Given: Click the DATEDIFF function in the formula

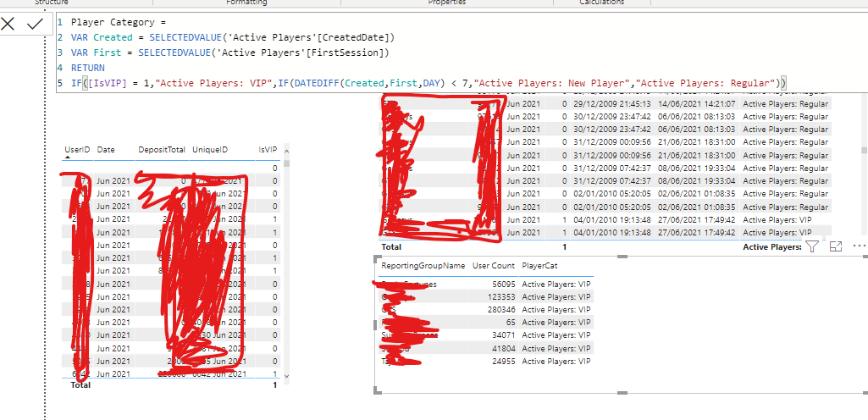Looking at the screenshot, I should click(316, 83).
